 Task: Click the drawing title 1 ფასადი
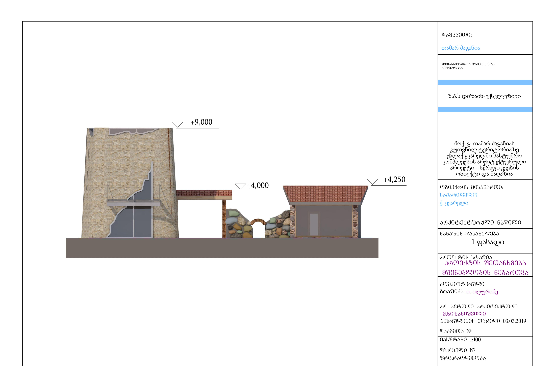pos(488,242)
